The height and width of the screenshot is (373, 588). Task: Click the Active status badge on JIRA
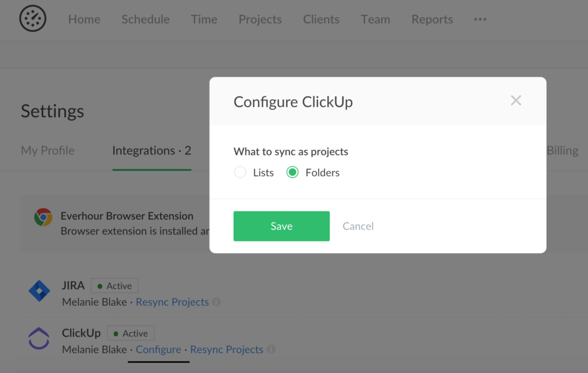(x=114, y=285)
